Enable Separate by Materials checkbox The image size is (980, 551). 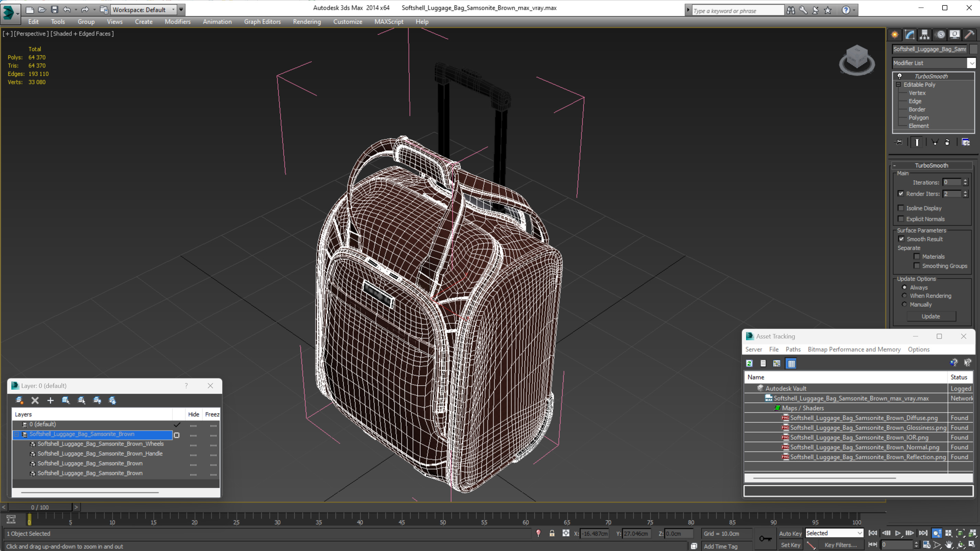(916, 256)
